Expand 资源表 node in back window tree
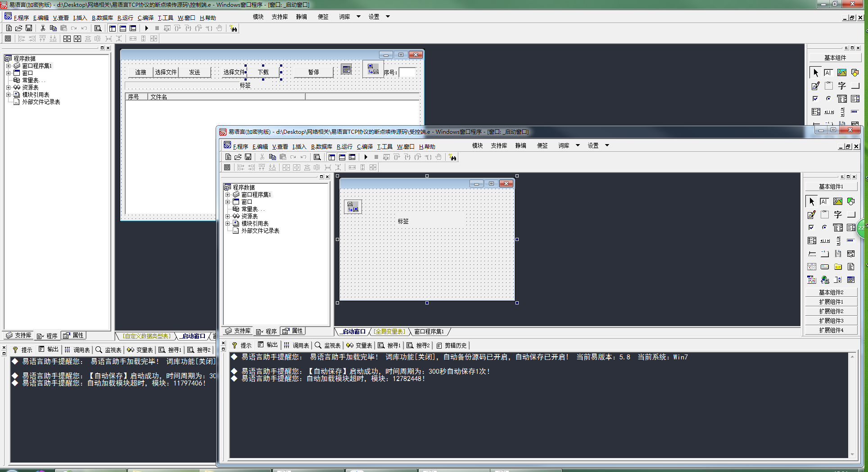Viewport: 868px width, 472px height. [x=9, y=87]
